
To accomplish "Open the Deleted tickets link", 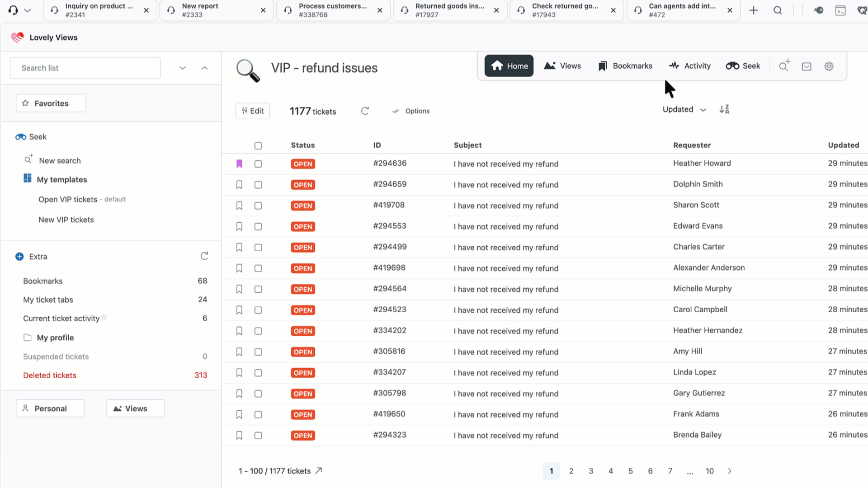I will point(50,375).
